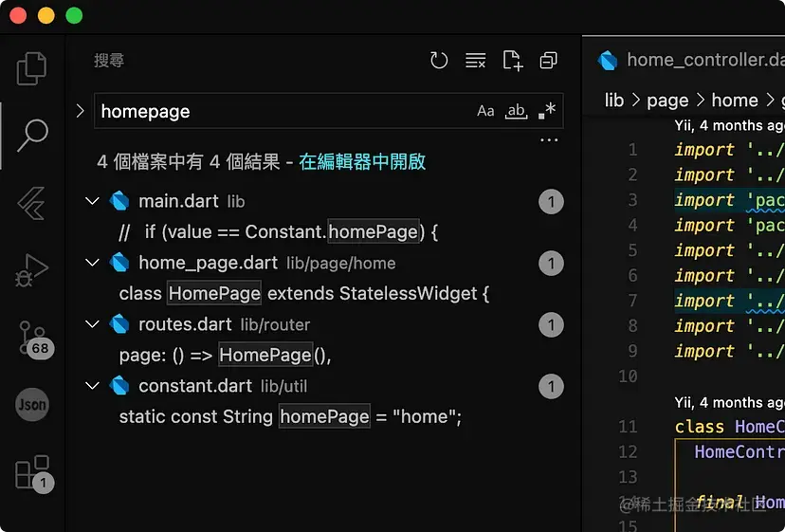Open the Json extension view

pyautogui.click(x=31, y=405)
